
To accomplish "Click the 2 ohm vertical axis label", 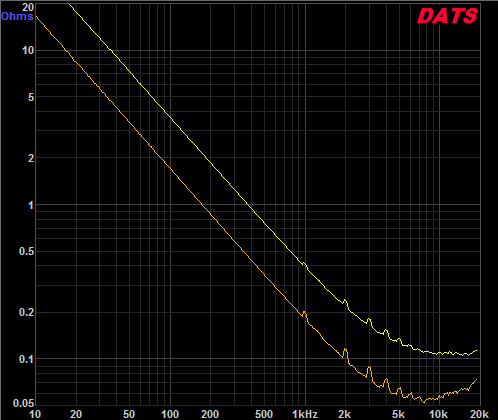I will click(31, 158).
